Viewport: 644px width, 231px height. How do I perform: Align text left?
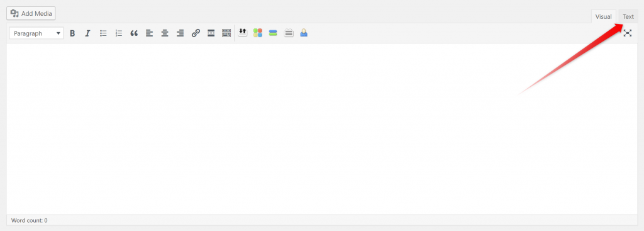click(150, 33)
